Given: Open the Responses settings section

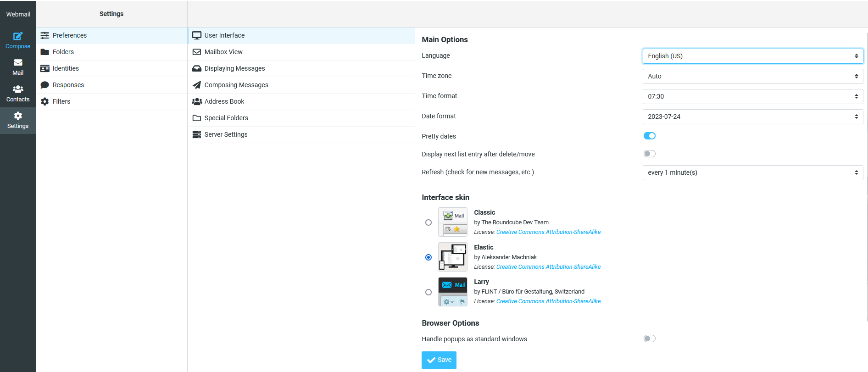Looking at the screenshot, I should tap(68, 85).
